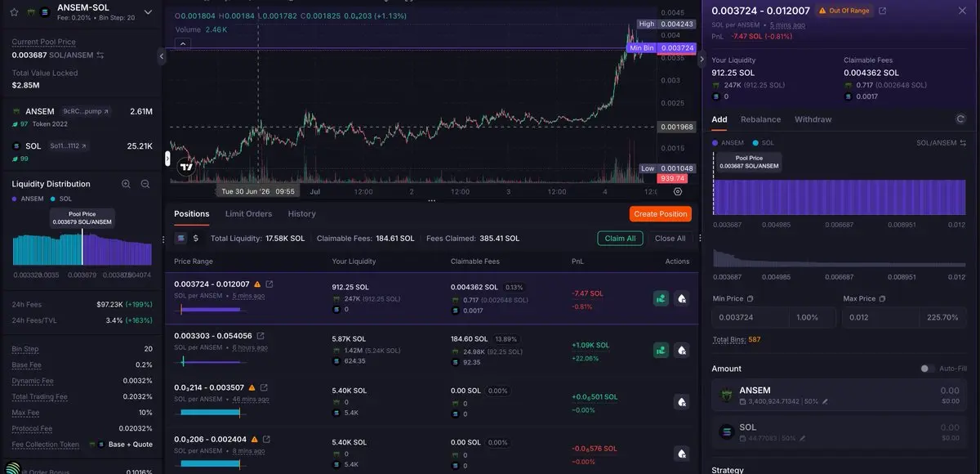Copy icon next to Min Price label
This screenshot has width=980, height=474.
tap(751, 299)
